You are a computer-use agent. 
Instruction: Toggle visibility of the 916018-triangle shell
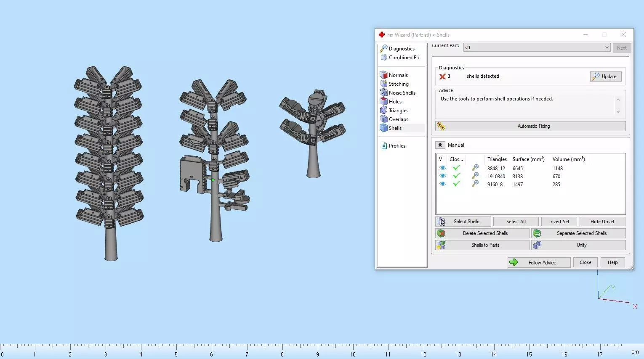pyautogui.click(x=442, y=184)
